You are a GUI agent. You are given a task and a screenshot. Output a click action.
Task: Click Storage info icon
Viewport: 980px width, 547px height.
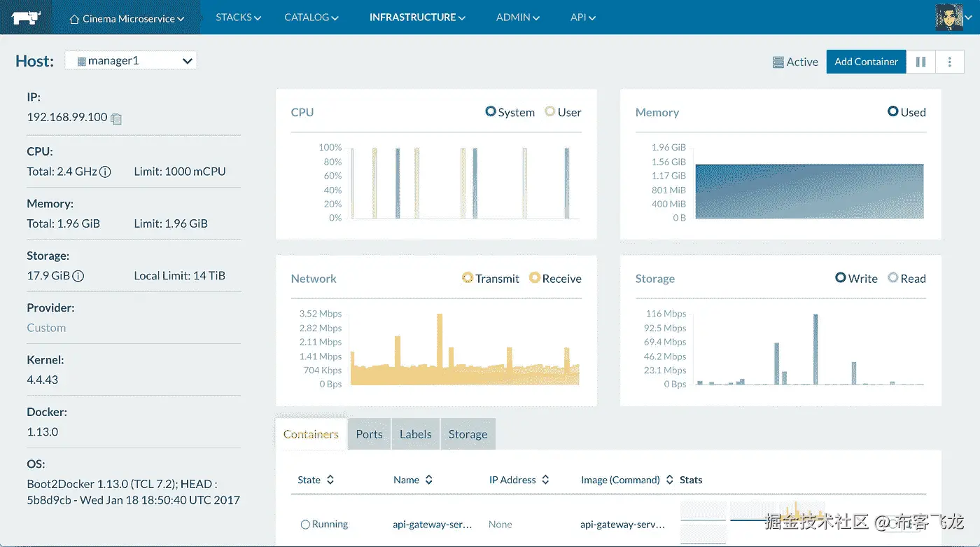78,276
